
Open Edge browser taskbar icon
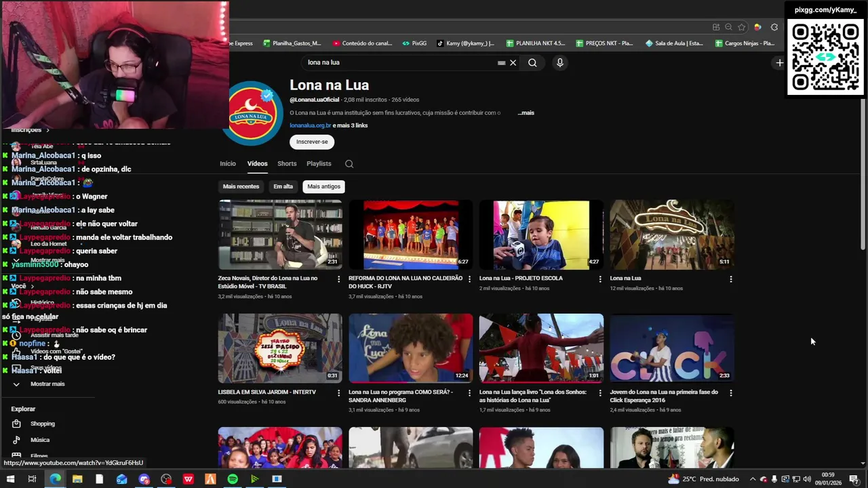(55, 479)
